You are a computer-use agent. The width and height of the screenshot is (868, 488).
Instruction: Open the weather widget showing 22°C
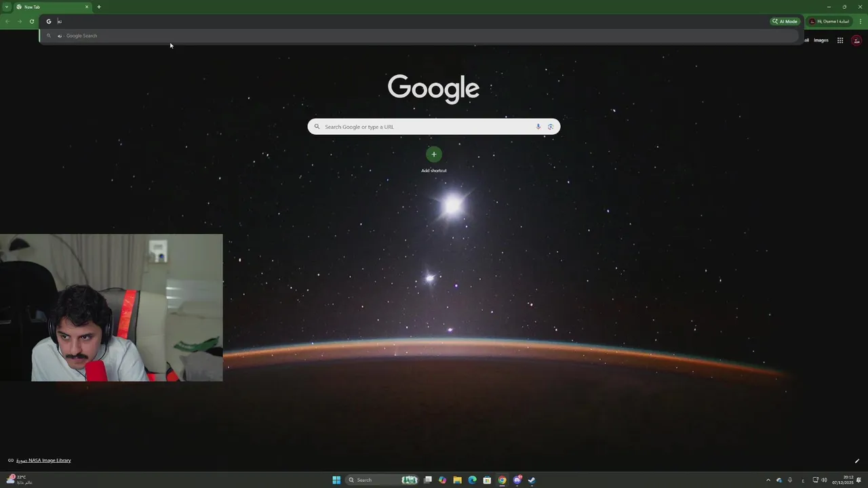(19, 480)
